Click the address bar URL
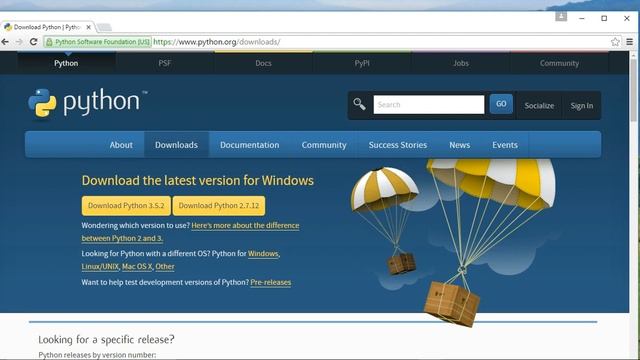 click(x=217, y=42)
